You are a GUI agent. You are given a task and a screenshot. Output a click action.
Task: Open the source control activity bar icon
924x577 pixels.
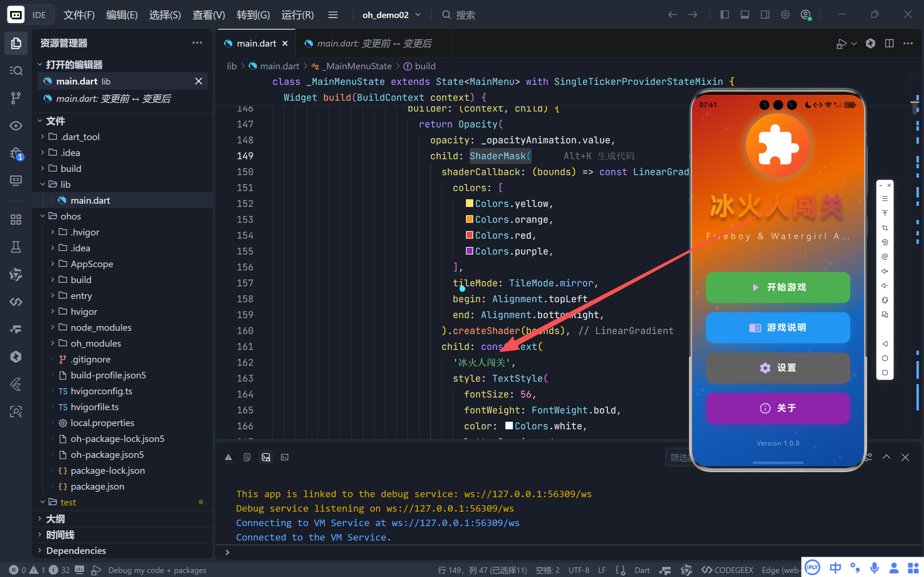click(16, 98)
